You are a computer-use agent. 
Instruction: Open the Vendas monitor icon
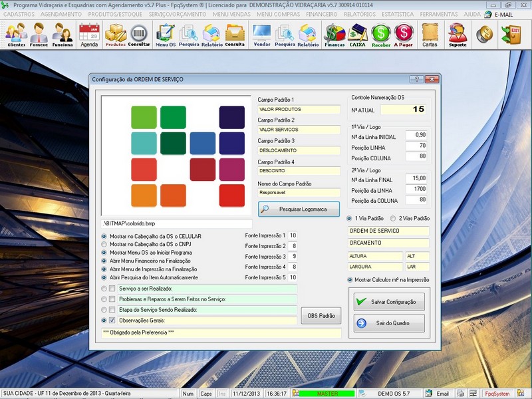pyautogui.click(x=262, y=35)
